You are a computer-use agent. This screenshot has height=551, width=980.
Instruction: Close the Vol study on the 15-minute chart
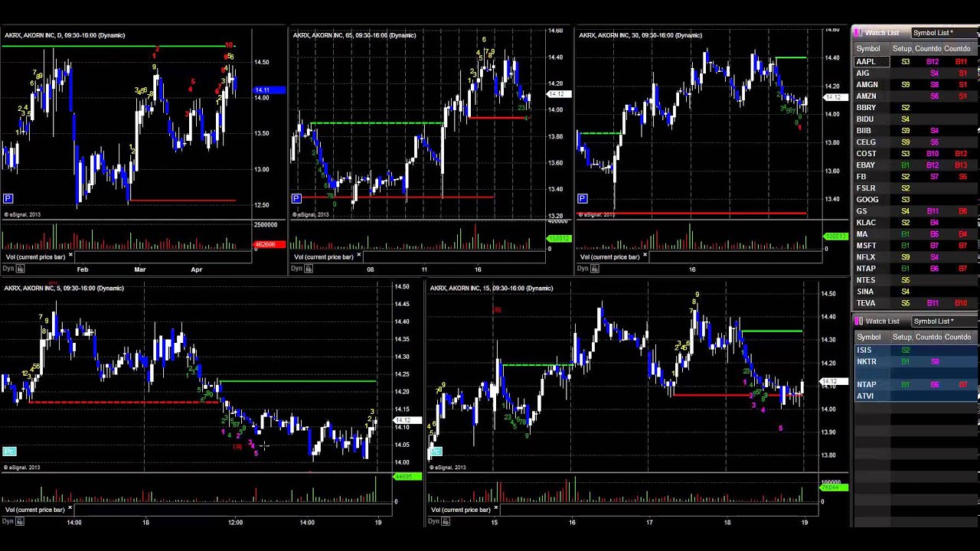(x=496, y=508)
